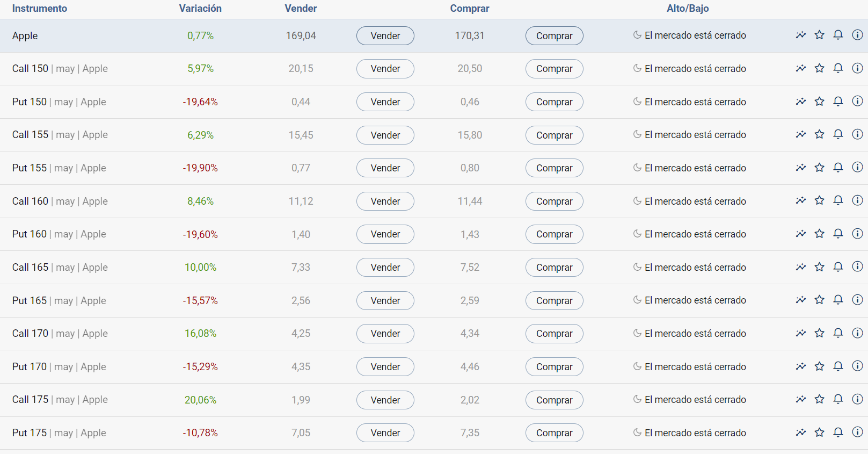Select the 20,06% variation of Call 175

pyautogui.click(x=200, y=400)
